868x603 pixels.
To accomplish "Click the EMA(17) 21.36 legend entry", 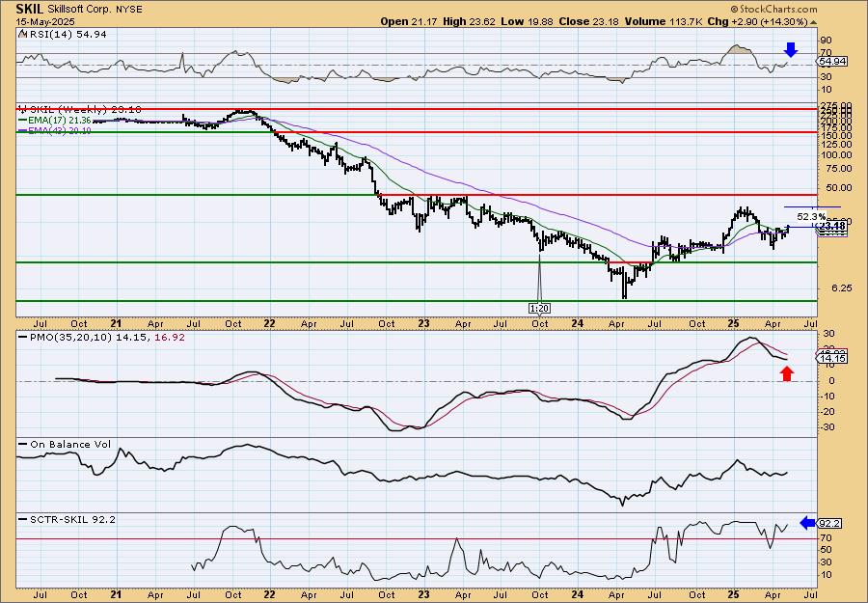I will click(55, 121).
